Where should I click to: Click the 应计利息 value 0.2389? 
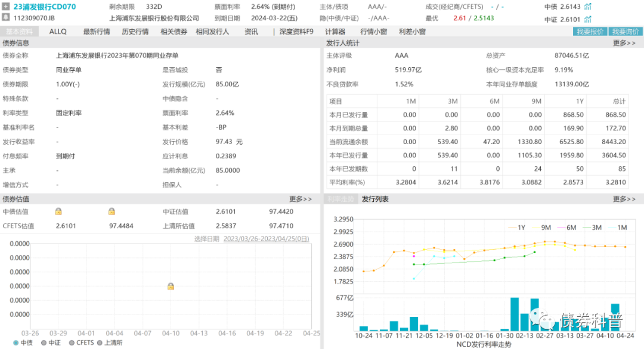coord(226,156)
